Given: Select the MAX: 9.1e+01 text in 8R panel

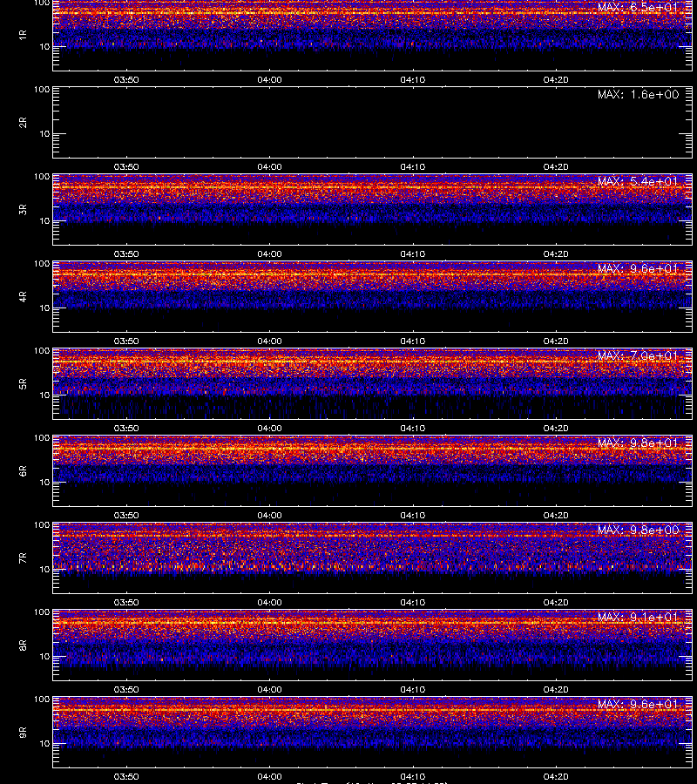Looking at the screenshot, I should [x=638, y=617].
